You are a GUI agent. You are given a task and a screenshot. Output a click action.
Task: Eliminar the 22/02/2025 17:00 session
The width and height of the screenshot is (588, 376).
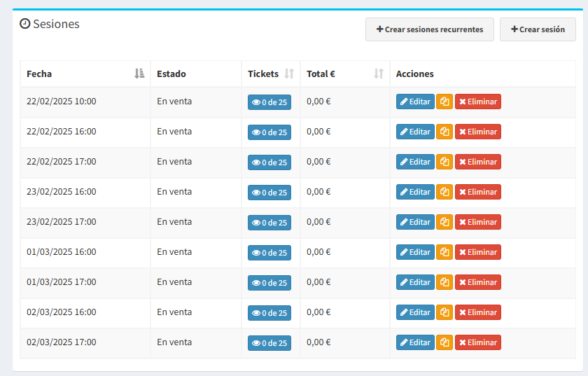coord(477,162)
